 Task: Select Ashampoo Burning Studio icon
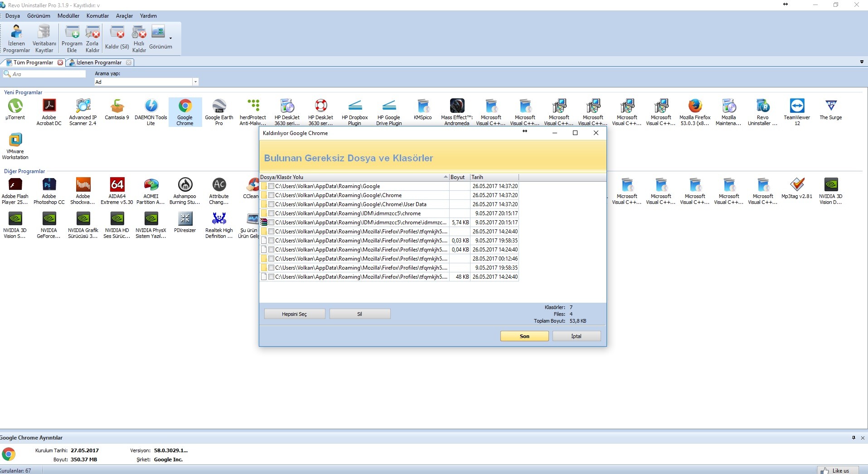185,191
